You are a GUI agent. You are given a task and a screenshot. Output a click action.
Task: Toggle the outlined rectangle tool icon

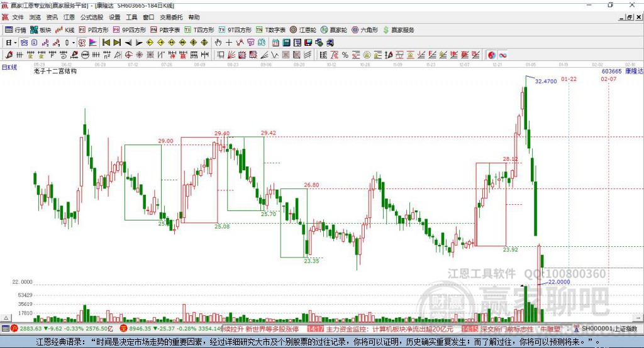pyautogui.click(x=220, y=55)
